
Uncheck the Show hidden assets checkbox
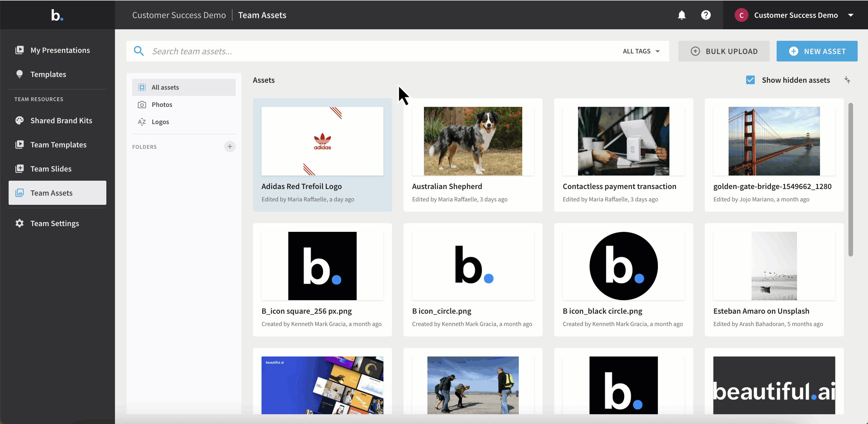tap(750, 80)
